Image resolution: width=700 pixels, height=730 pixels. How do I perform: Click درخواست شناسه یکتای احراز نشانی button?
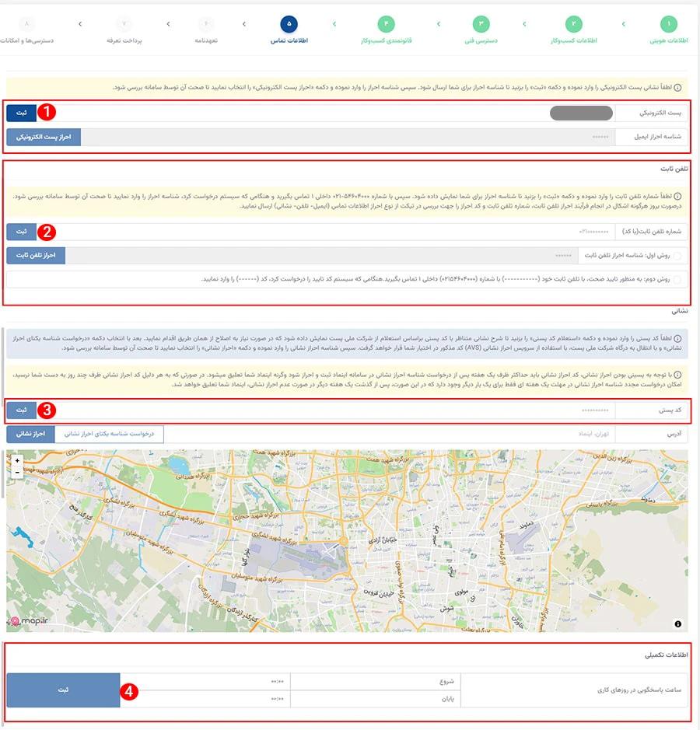109,434
